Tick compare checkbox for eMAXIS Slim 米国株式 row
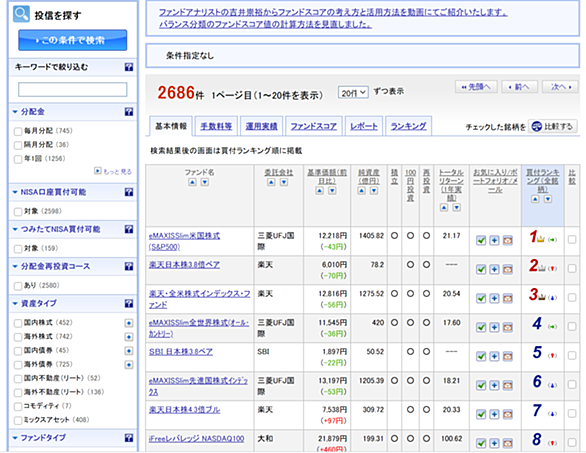Image resolution: width=586 pixels, height=453 pixels. 572,240
